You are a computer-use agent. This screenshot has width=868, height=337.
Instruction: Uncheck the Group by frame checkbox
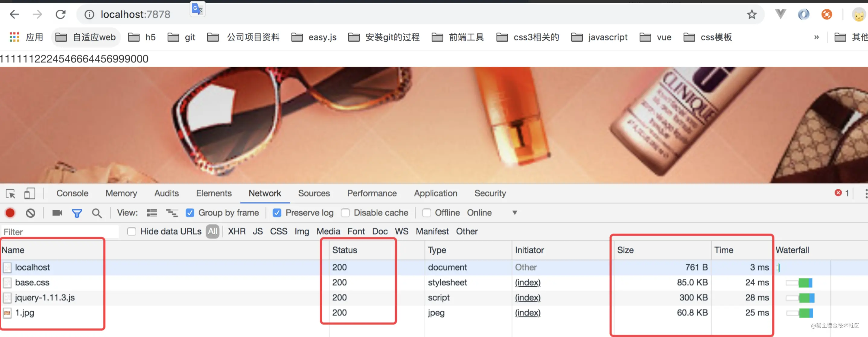(x=190, y=213)
